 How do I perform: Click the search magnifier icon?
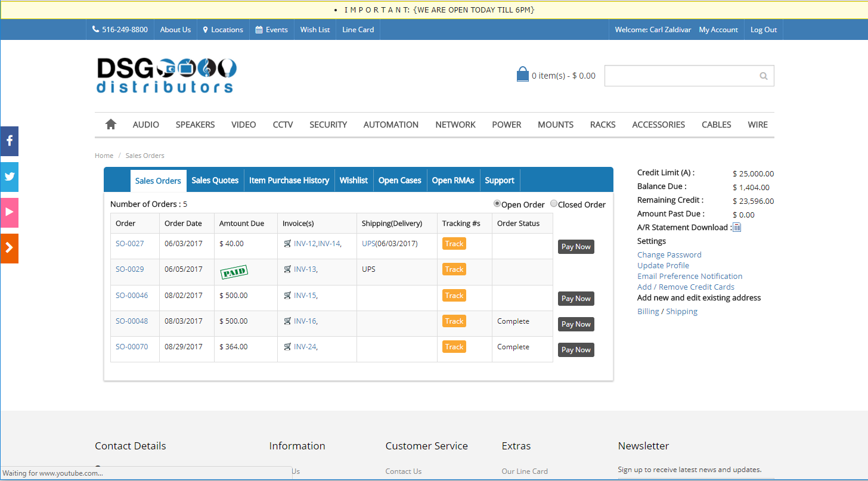point(763,76)
